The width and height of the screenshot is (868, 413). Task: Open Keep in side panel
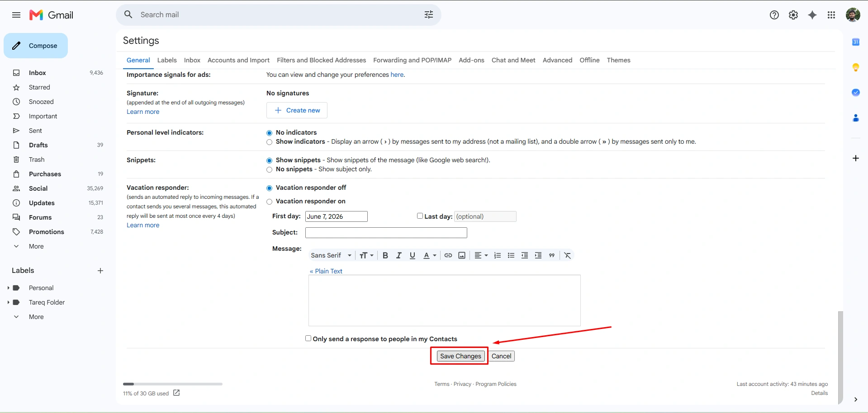(856, 67)
